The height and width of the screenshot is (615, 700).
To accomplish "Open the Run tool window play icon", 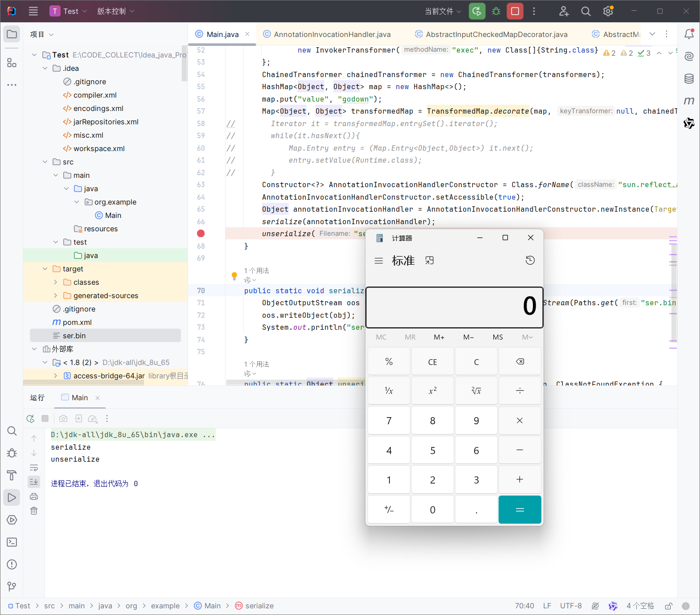I will (12, 497).
